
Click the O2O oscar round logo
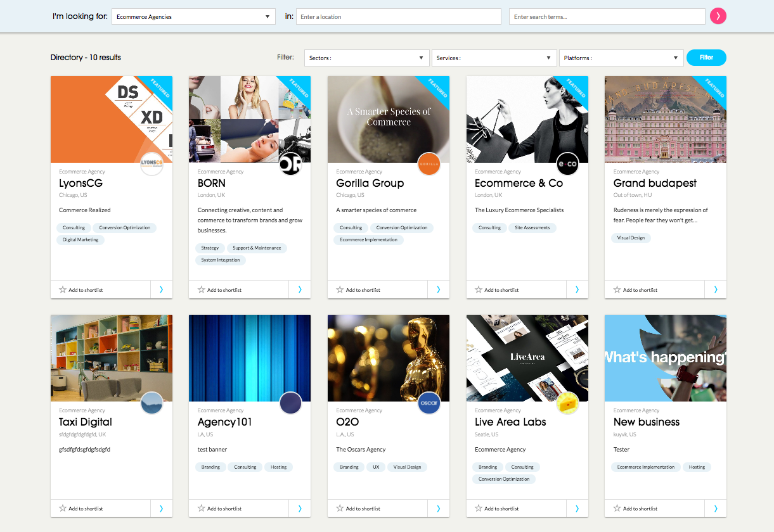tap(429, 403)
